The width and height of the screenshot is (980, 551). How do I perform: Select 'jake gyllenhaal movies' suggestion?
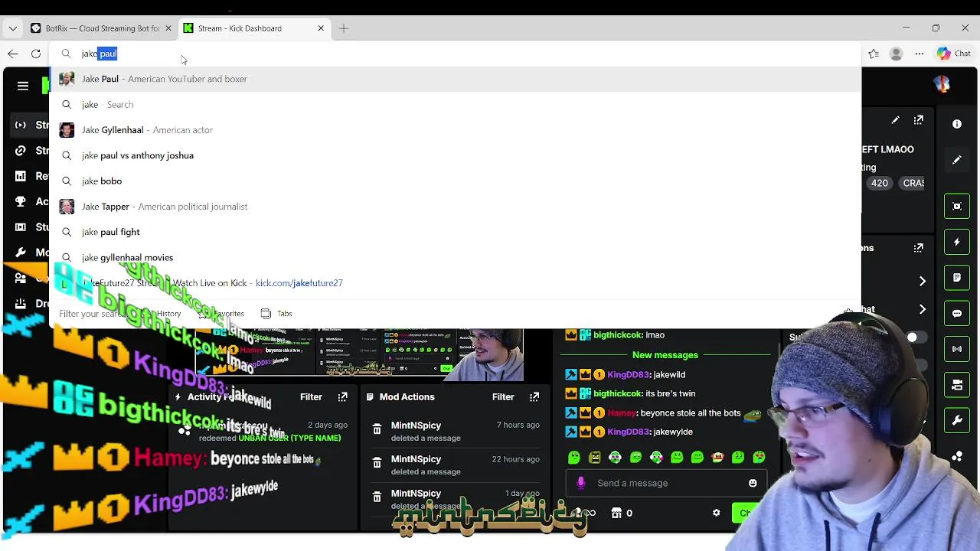455,257
